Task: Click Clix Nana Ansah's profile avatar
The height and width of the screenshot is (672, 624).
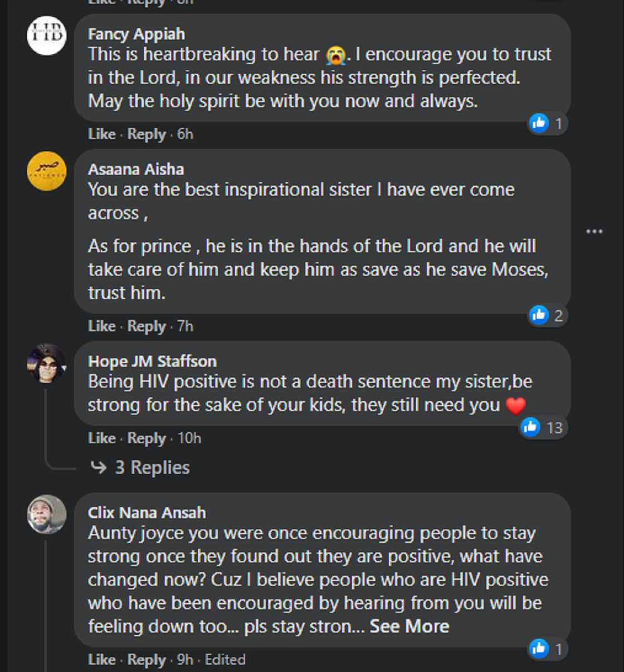Action: pos(47,514)
